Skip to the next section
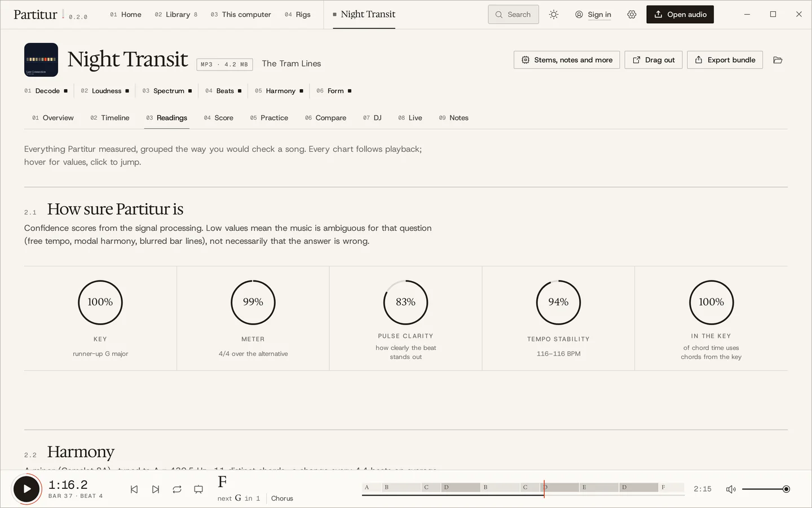The image size is (812, 508). click(x=156, y=489)
